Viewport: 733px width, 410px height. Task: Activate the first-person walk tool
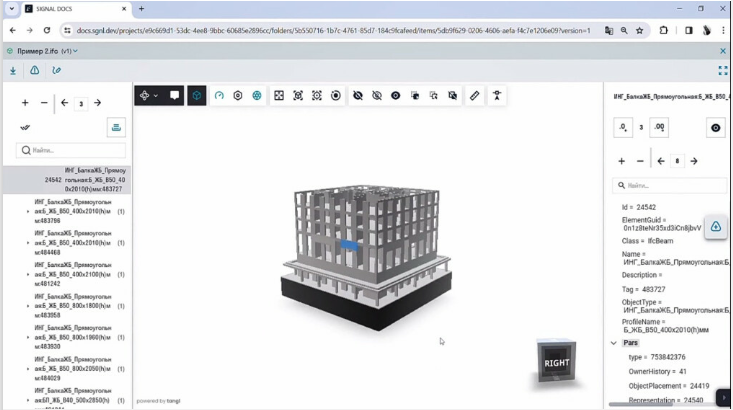(x=496, y=96)
